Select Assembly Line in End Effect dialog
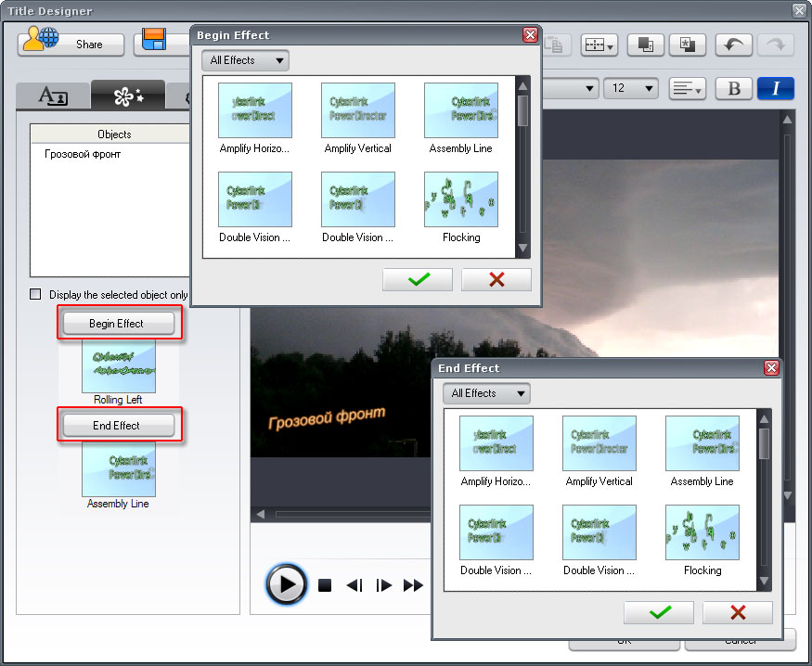This screenshot has height=666, width=812. pos(702,443)
